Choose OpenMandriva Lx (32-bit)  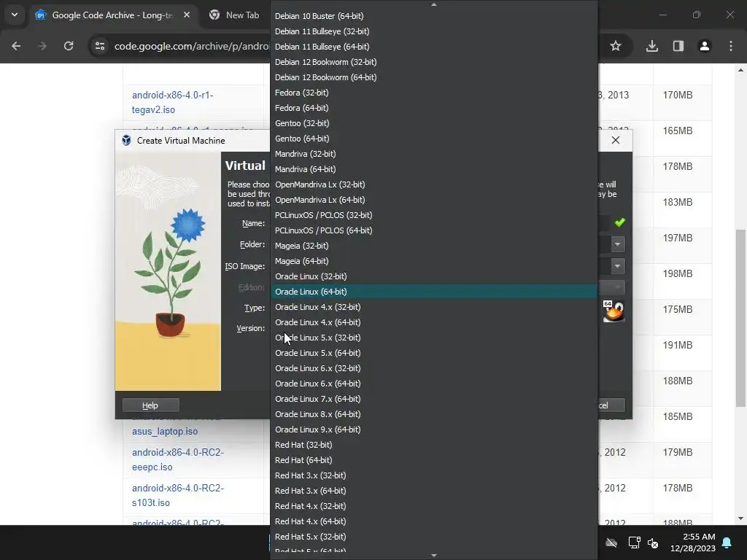[434, 184]
